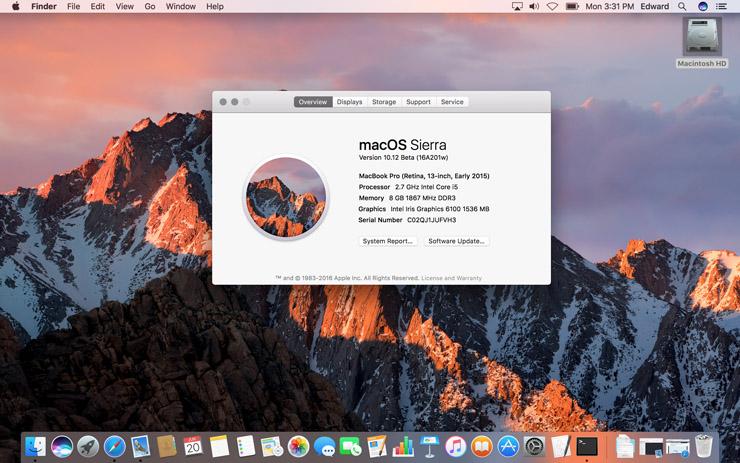Open the Trash in the Dock

point(704,446)
